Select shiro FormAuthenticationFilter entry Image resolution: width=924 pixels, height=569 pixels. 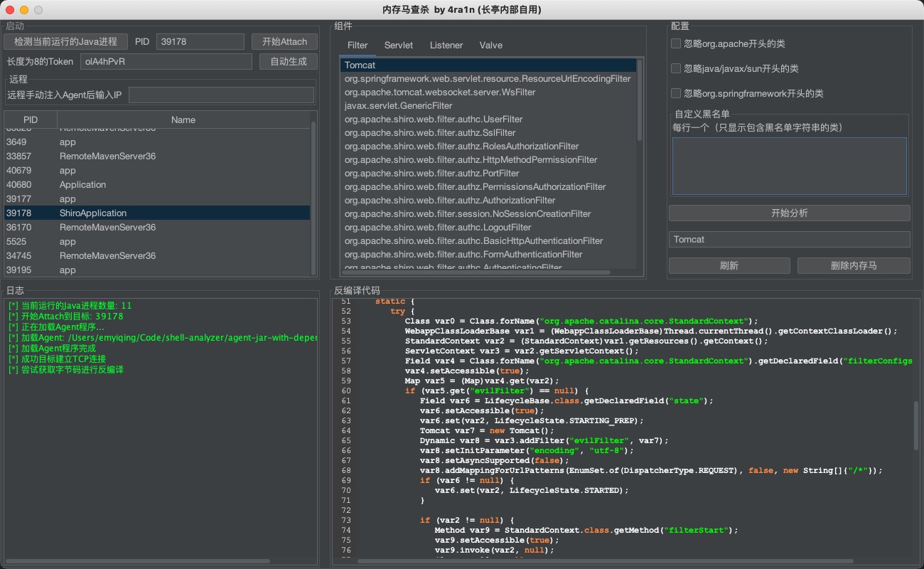(488, 254)
